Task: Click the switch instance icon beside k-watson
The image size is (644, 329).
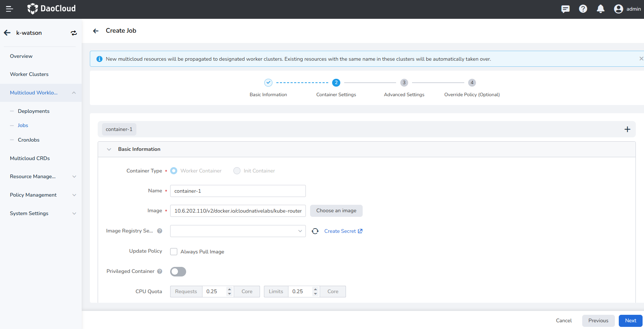Action: [74, 33]
